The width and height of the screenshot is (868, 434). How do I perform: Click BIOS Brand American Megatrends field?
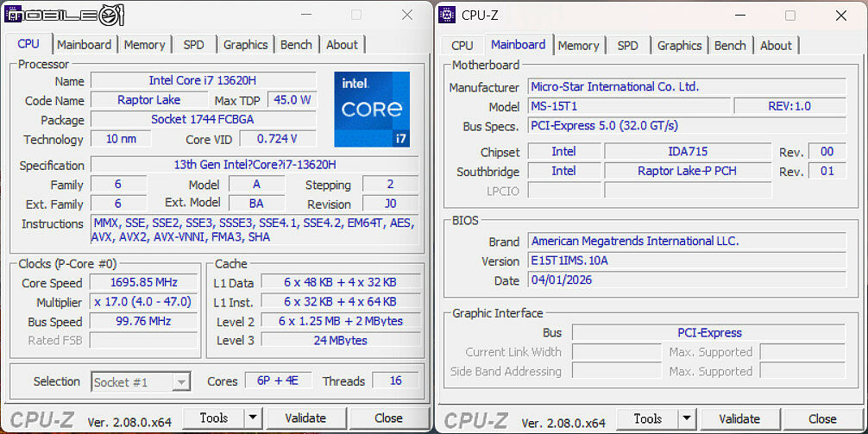(x=687, y=242)
